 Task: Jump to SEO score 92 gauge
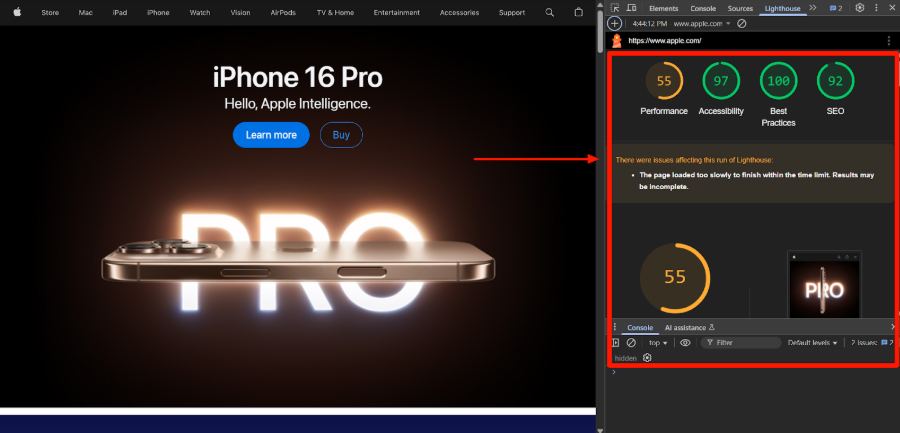(835, 81)
